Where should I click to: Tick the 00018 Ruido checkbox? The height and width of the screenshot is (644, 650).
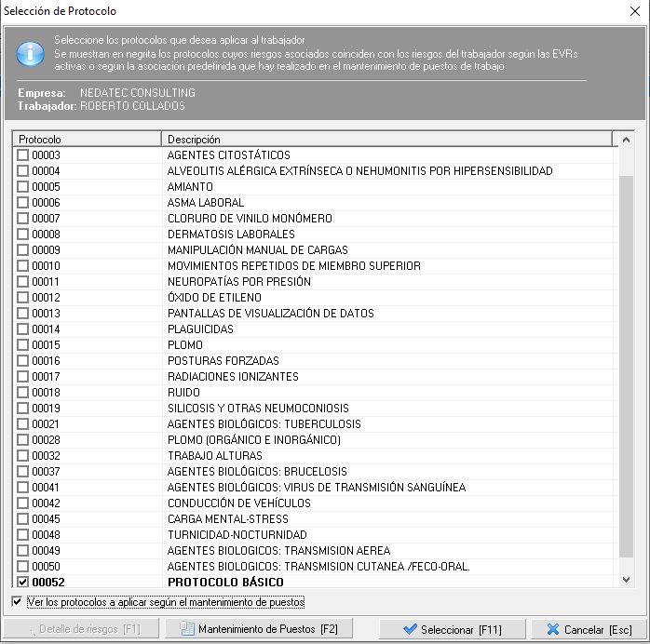point(22,392)
